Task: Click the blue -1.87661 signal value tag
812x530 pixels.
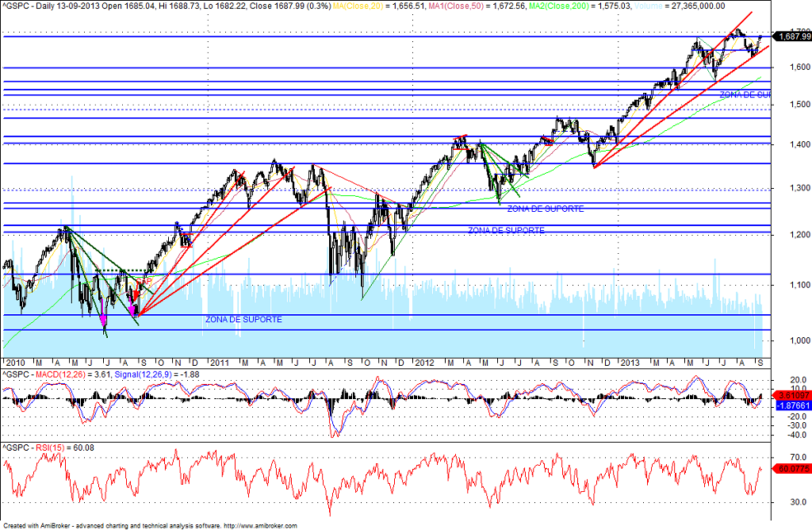Action: tap(792, 405)
